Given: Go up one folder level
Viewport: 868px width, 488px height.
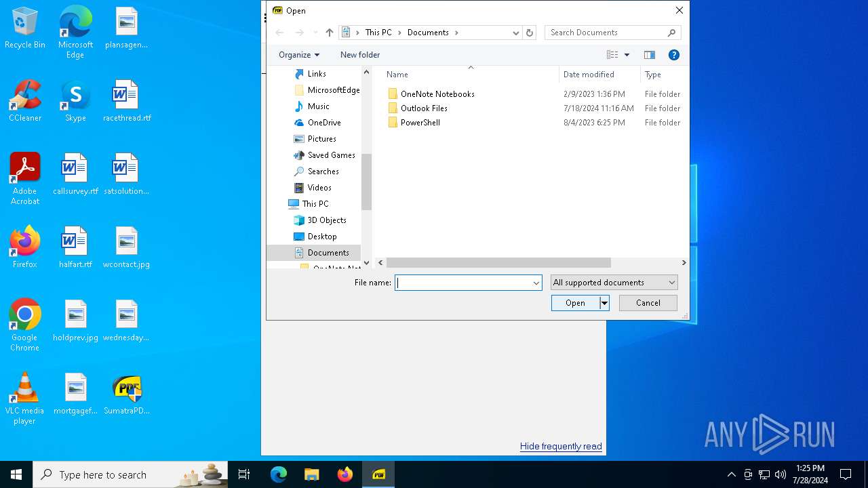Looking at the screenshot, I should click(330, 33).
